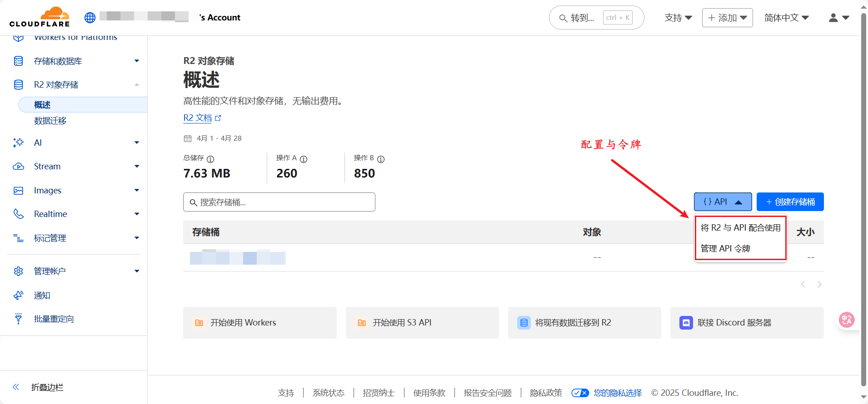
Task: Click the 折叠边栏 label
Action: coord(47,387)
